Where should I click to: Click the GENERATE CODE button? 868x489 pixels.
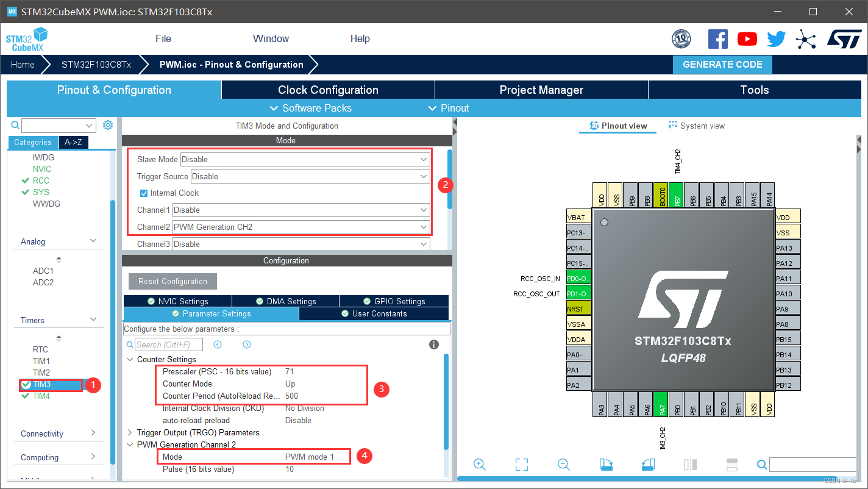pos(722,65)
